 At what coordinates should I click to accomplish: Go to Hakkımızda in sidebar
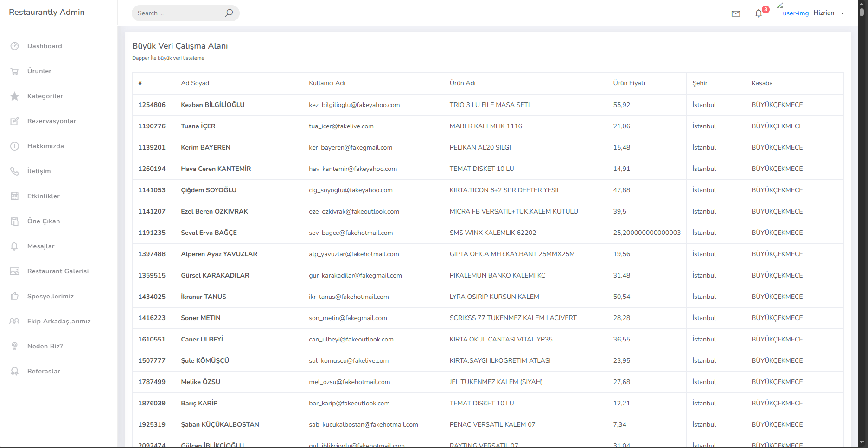[x=45, y=146]
